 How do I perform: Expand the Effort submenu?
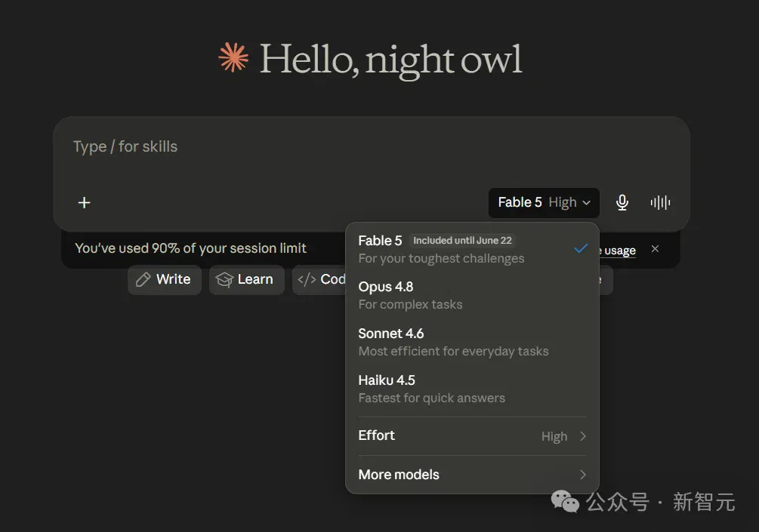click(x=473, y=435)
